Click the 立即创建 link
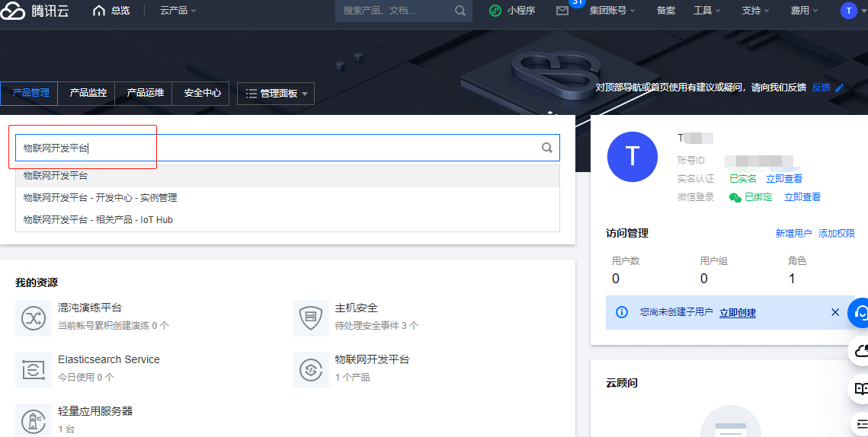 click(737, 313)
